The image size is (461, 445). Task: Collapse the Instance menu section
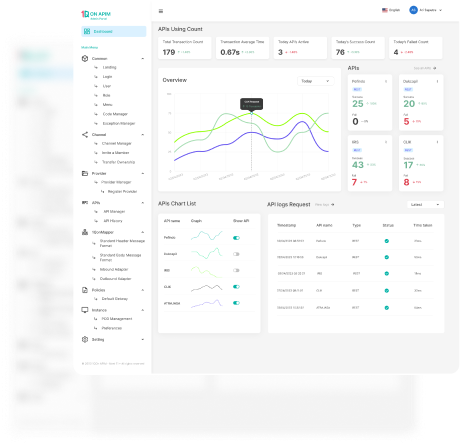(143, 310)
